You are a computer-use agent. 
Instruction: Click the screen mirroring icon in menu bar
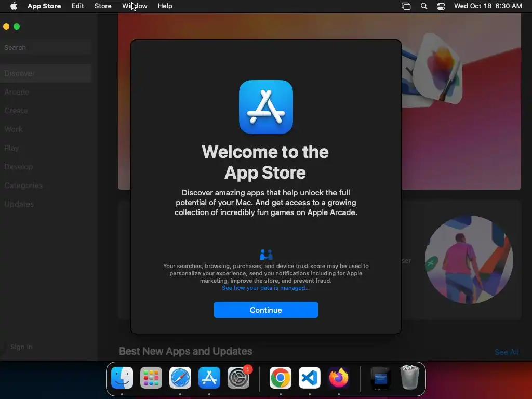[x=406, y=6]
